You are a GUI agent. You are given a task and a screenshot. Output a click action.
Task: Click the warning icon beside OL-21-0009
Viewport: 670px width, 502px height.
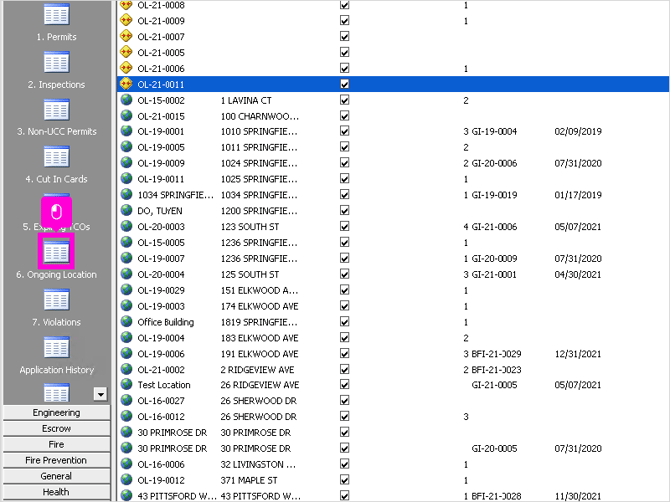[x=126, y=20]
